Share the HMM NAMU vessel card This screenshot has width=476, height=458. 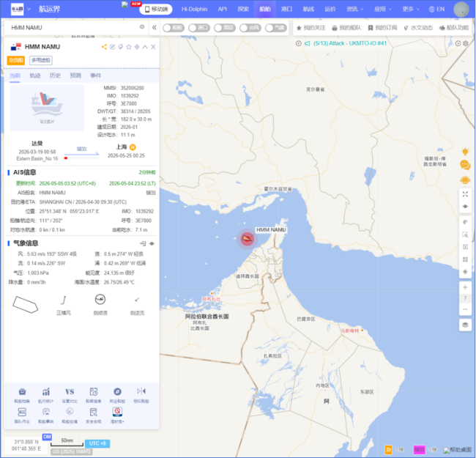click(104, 47)
